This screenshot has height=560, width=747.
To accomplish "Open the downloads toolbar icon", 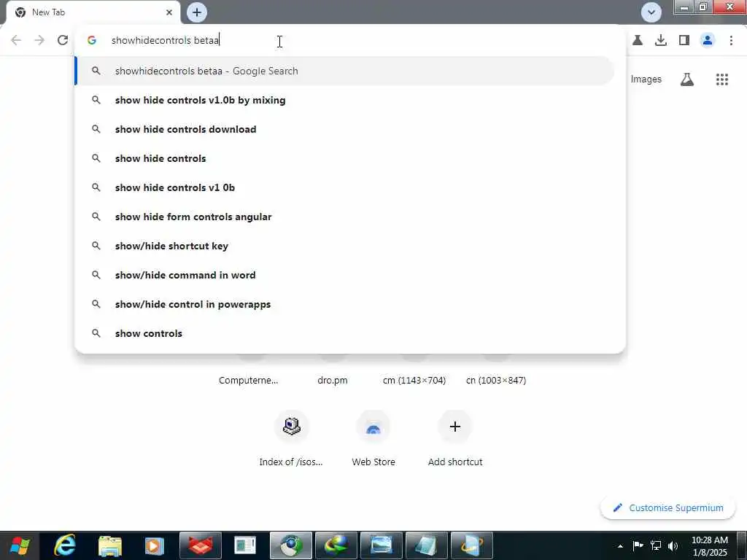I will [661, 41].
